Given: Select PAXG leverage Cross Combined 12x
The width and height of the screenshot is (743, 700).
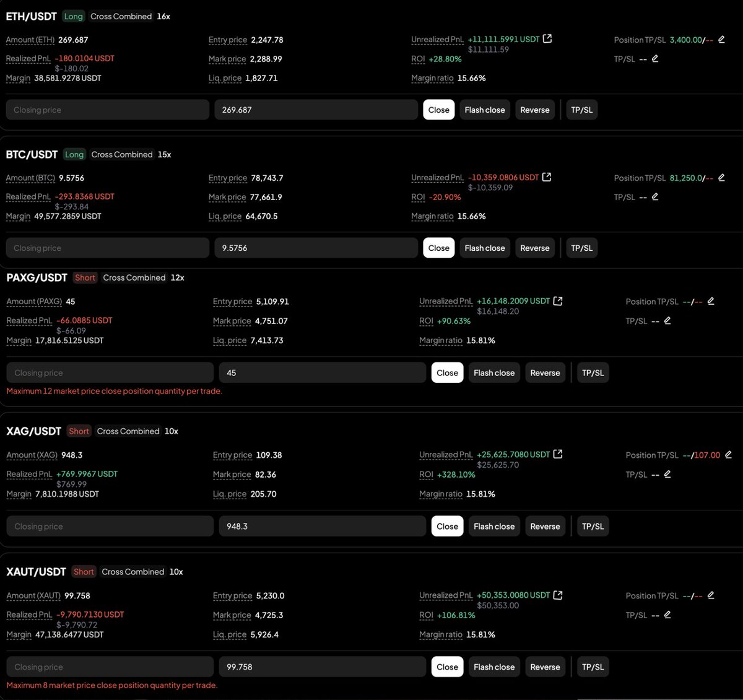Looking at the screenshot, I should point(144,278).
